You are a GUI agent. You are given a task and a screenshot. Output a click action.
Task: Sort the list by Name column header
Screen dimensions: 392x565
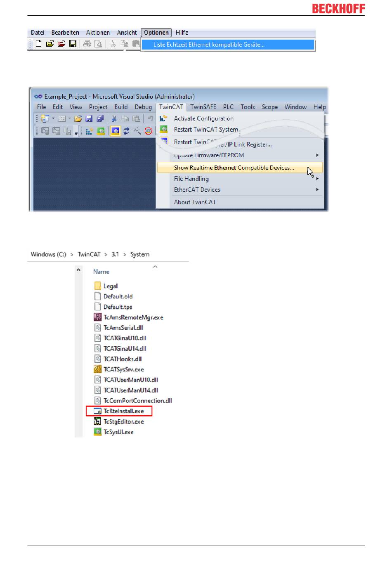tap(101, 272)
